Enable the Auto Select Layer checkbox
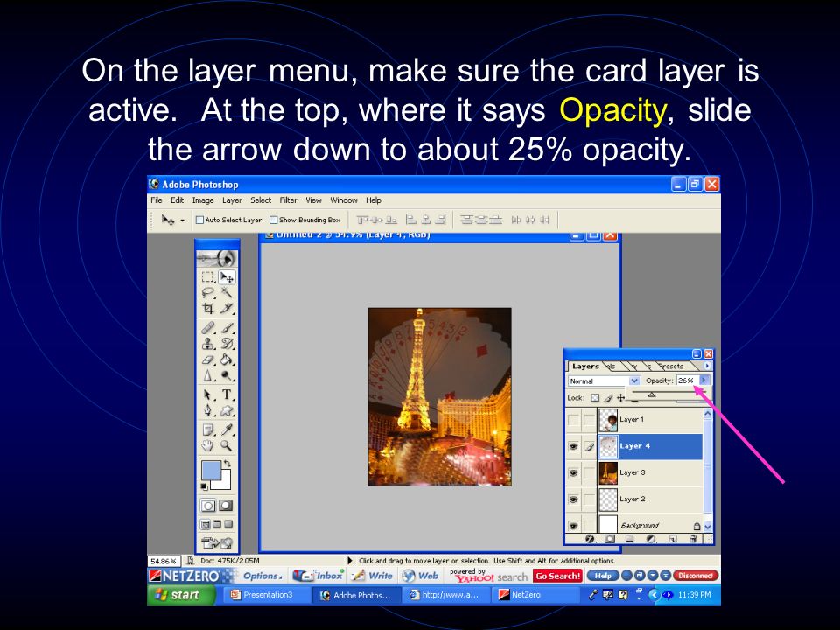Screen dimensions: 840x630 click(199, 220)
